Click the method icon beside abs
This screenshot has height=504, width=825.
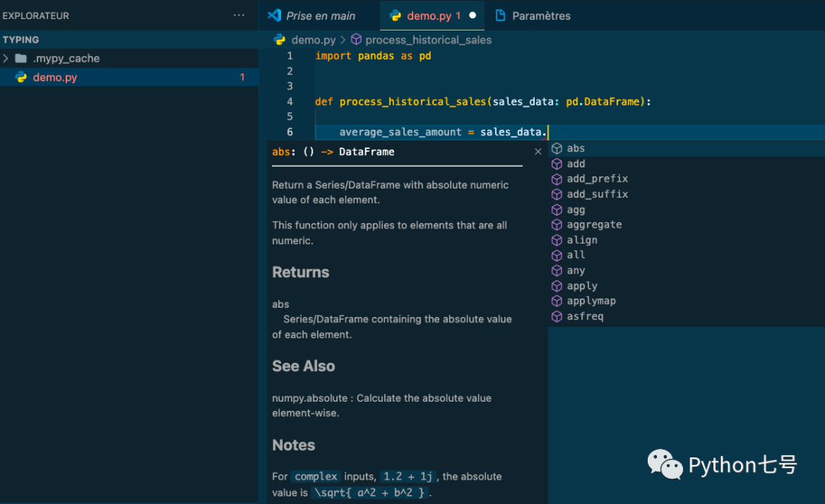coord(557,148)
